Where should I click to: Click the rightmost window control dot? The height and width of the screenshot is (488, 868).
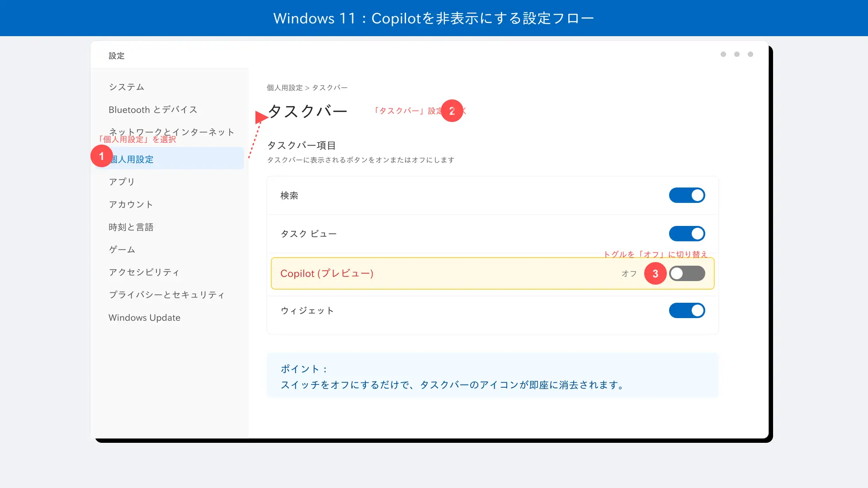tap(750, 54)
